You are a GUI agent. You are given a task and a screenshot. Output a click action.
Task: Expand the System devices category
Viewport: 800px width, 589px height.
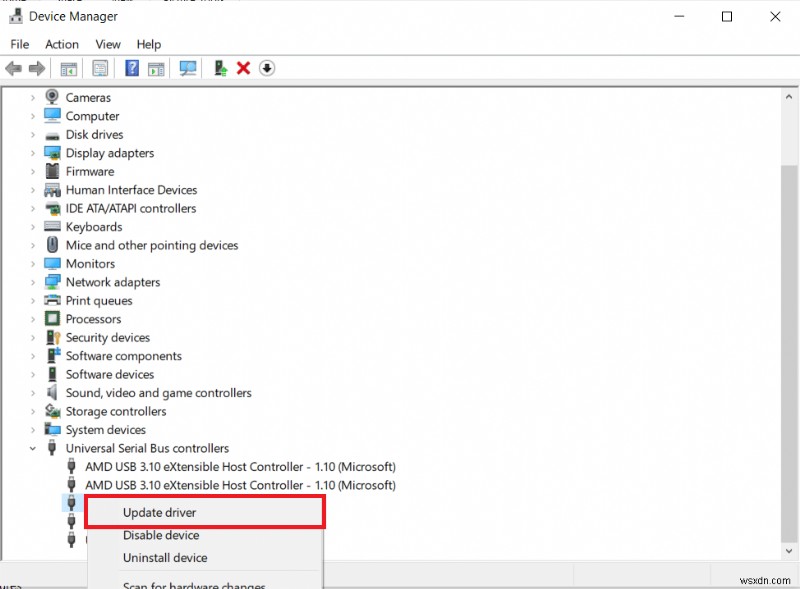[33, 430]
